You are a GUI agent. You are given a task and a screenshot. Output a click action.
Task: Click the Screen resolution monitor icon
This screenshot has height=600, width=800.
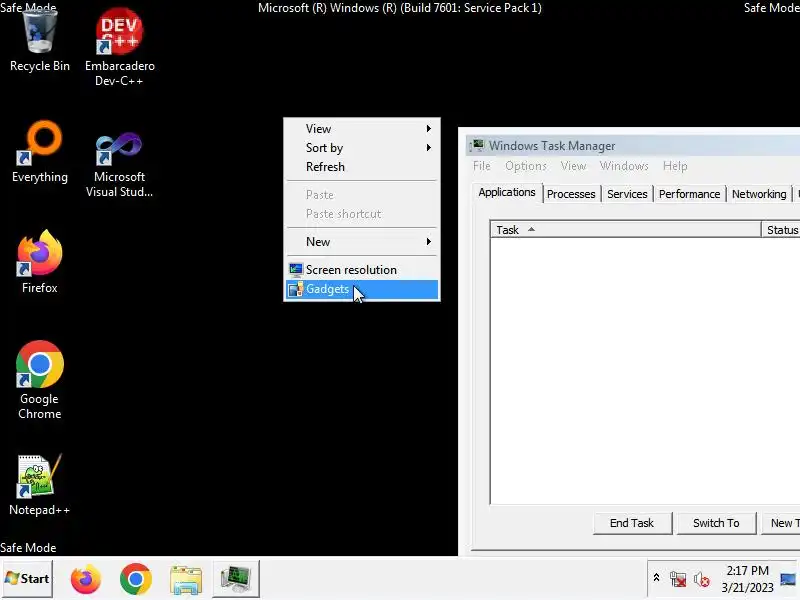click(296, 269)
